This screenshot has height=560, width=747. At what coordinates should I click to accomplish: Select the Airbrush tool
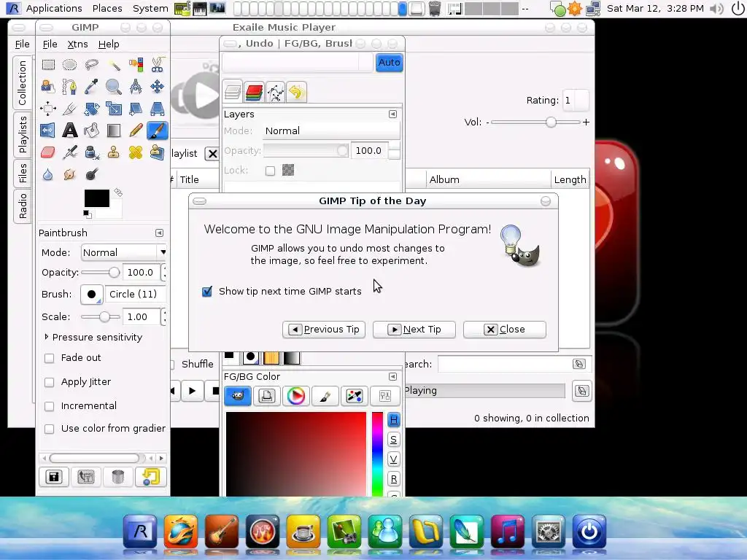[x=69, y=152]
